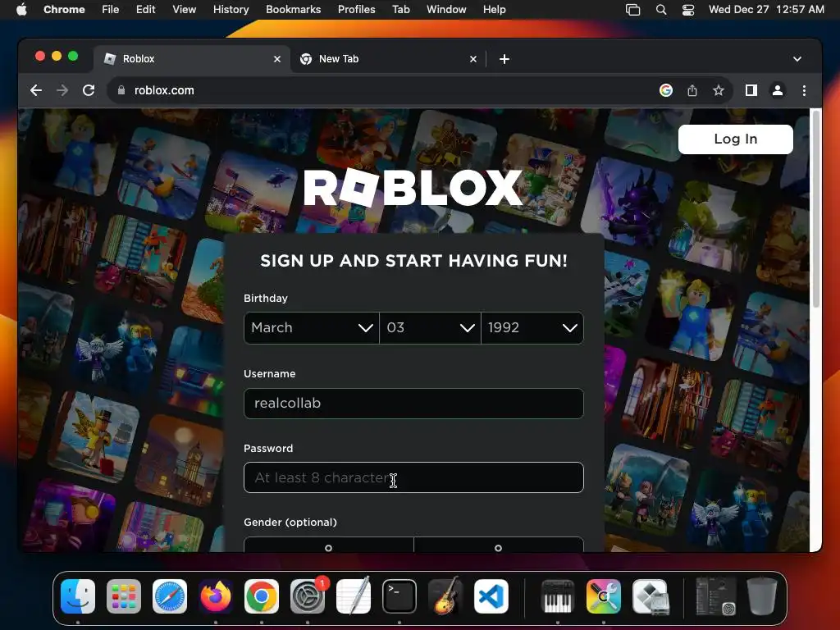This screenshot has height=630, width=840.
Task: Open the minimized window in Dock
Action: coord(715,596)
